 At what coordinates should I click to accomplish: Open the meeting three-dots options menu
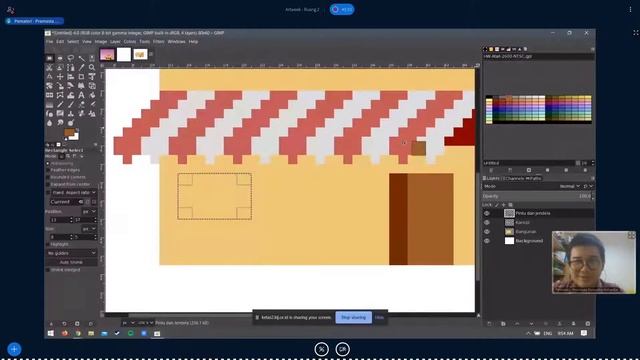pyautogui.click(x=630, y=9)
